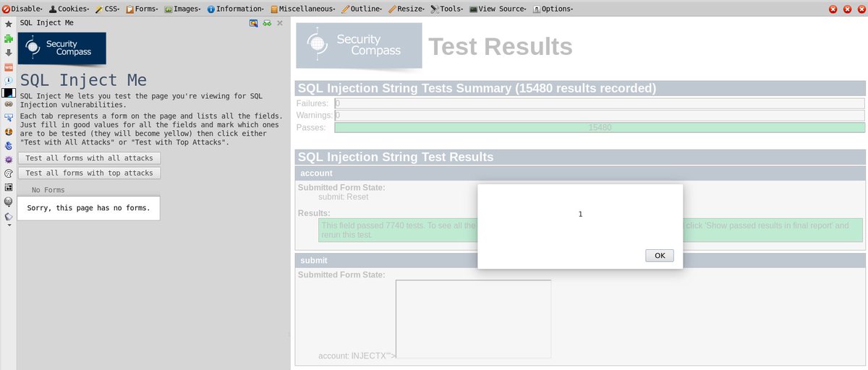This screenshot has width=868, height=370.
Task: Click the Failures count bar
Action: [x=600, y=103]
